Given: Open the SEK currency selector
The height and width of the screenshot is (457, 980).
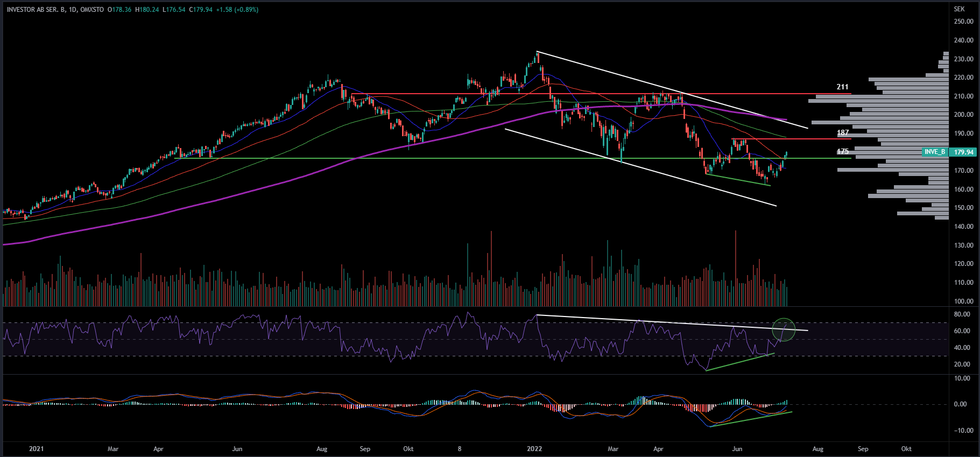Looking at the screenshot, I should [959, 9].
